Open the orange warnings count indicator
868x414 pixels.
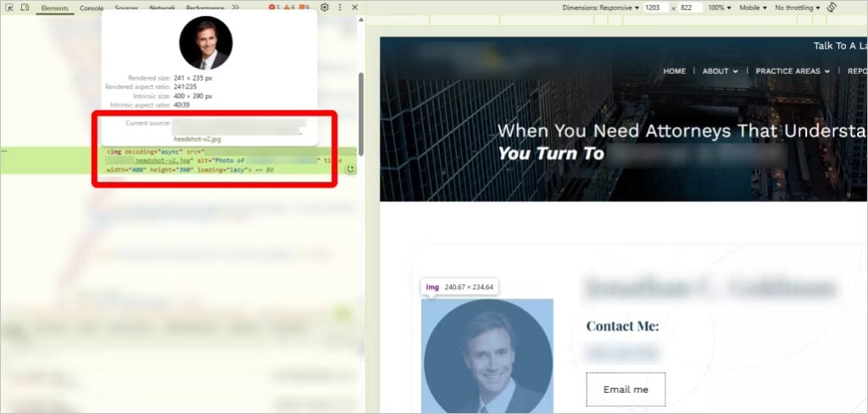pyautogui.click(x=289, y=8)
